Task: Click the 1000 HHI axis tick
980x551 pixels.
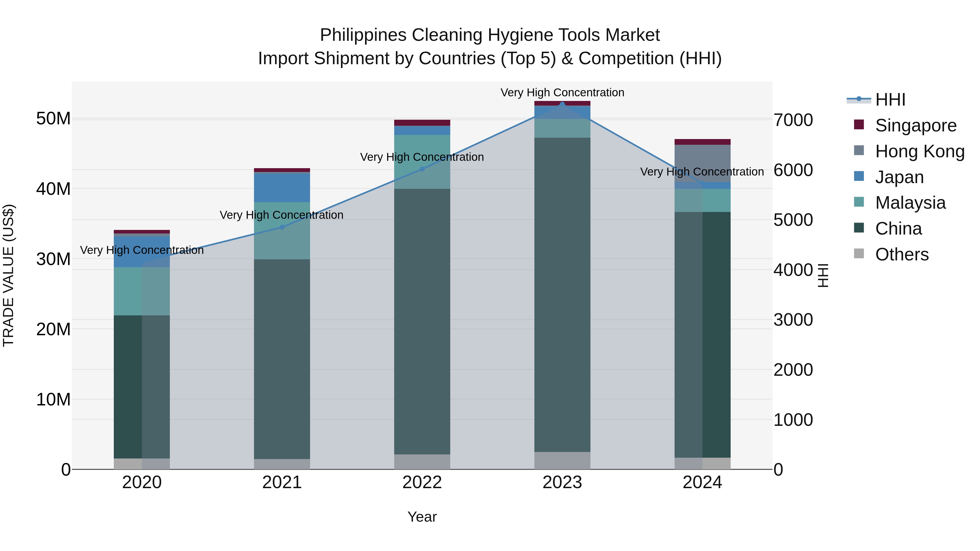Action: coord(794,420)
